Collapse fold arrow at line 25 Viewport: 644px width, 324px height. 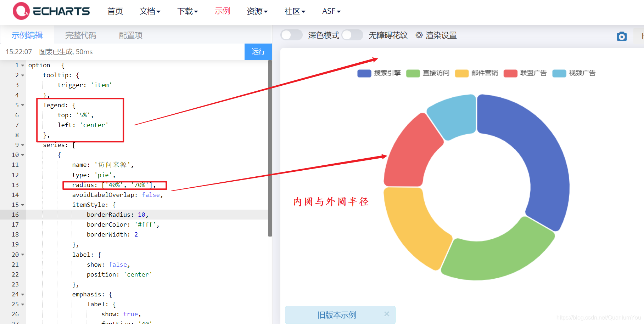click(x=23, y=305)
